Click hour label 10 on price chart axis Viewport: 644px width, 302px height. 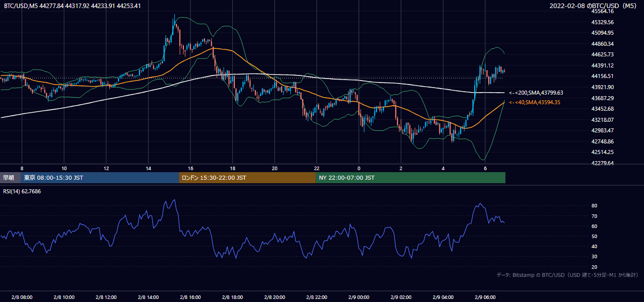(64, 168)
